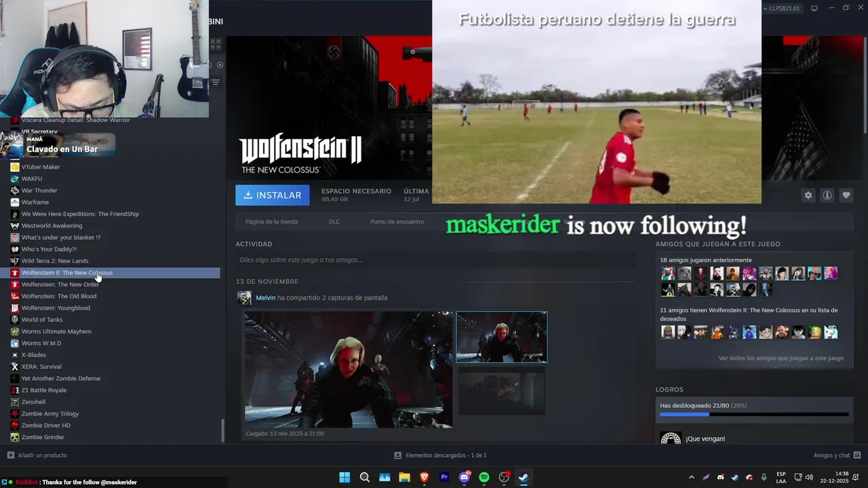868x488 pixels.
Task: Open Página de la tienda tab
Action: coord(271,222)
